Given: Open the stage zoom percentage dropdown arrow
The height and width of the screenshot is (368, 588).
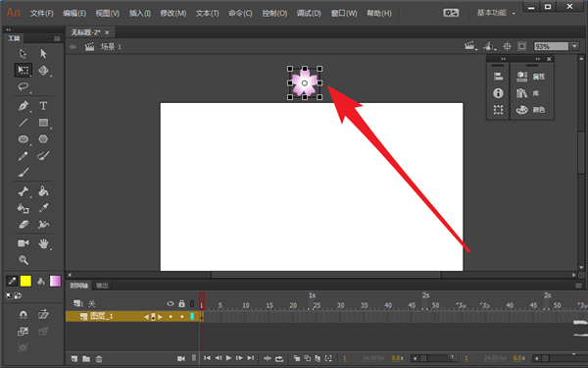Looking at the screenshot, I should click(575, 46).
